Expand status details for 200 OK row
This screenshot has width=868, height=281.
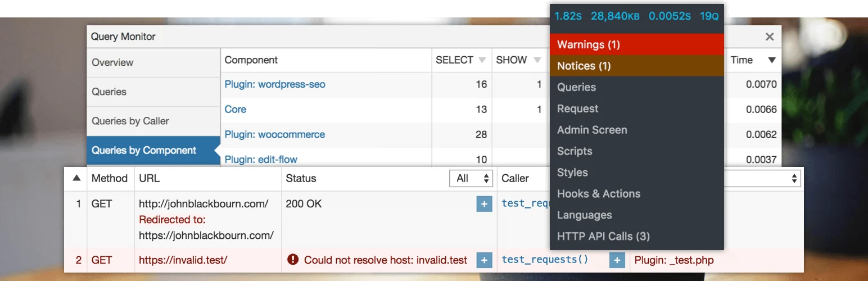(x=484, y=204)
